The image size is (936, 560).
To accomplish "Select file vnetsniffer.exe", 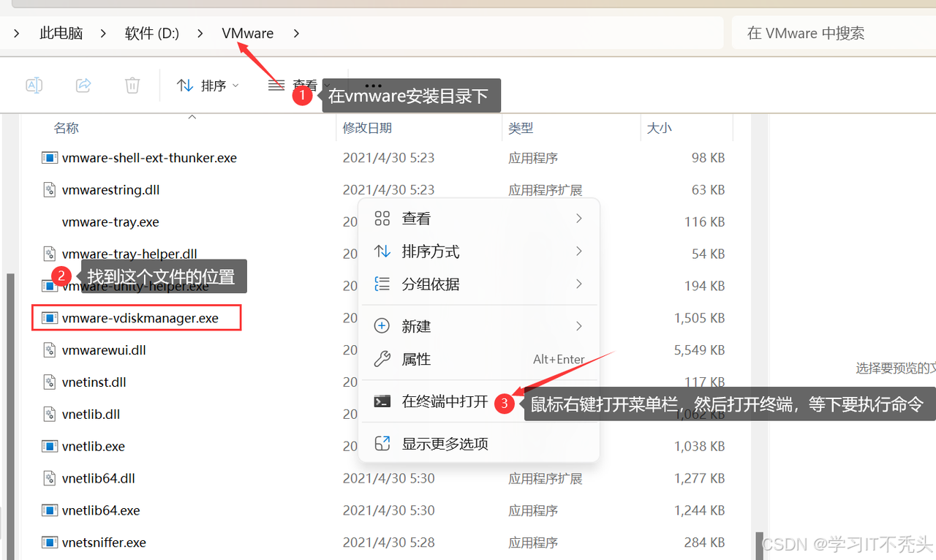I will click(104, 542).
